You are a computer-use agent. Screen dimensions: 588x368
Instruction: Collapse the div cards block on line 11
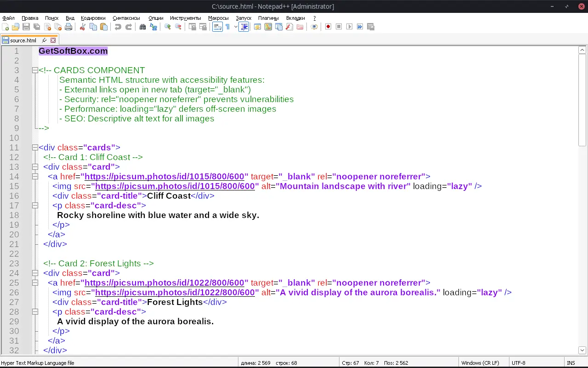(x=34, y=148)
